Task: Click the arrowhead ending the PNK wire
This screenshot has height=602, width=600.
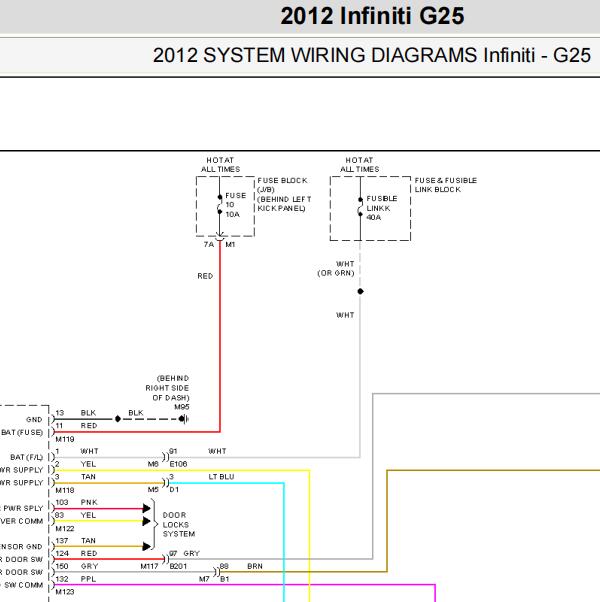Action: coord(146,508)
